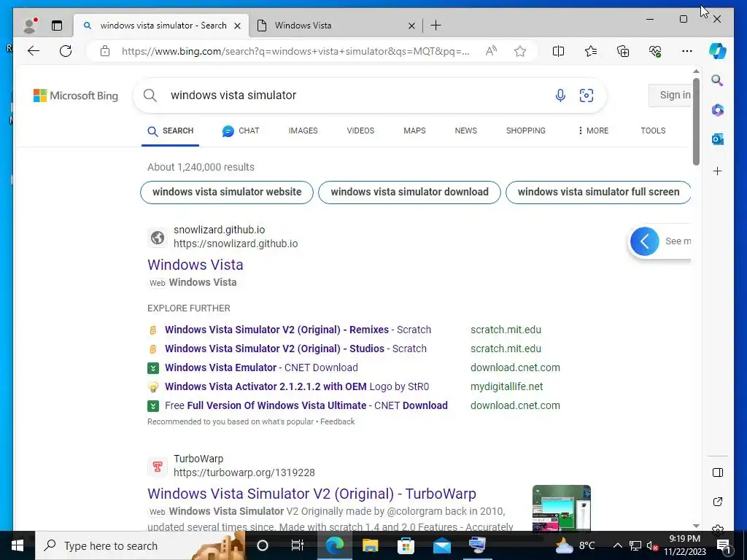
Task: Show hidden tray icons chevron
Action: (617, 545)
